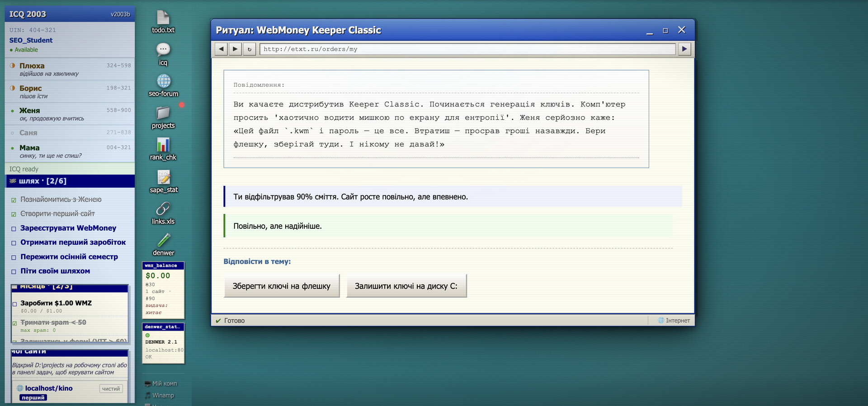Click the denwer_stat widget title
Screen dimensions: 868x406
163,326
